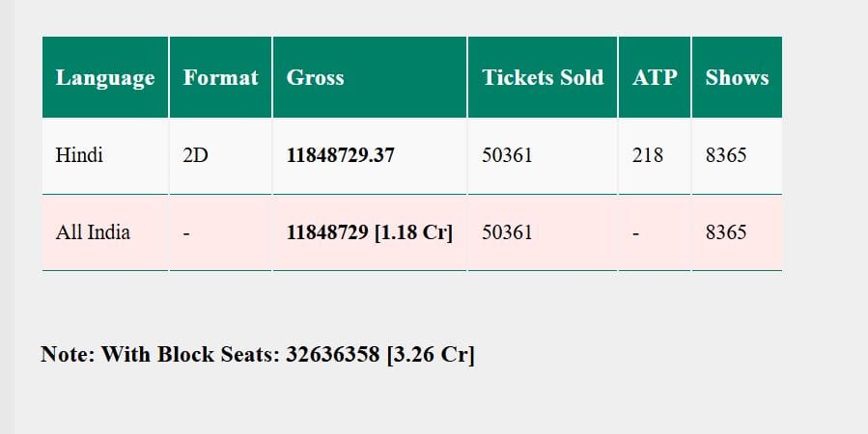Select the Gross column header
This screenshot has width=868, height=434.
point(316,78)
